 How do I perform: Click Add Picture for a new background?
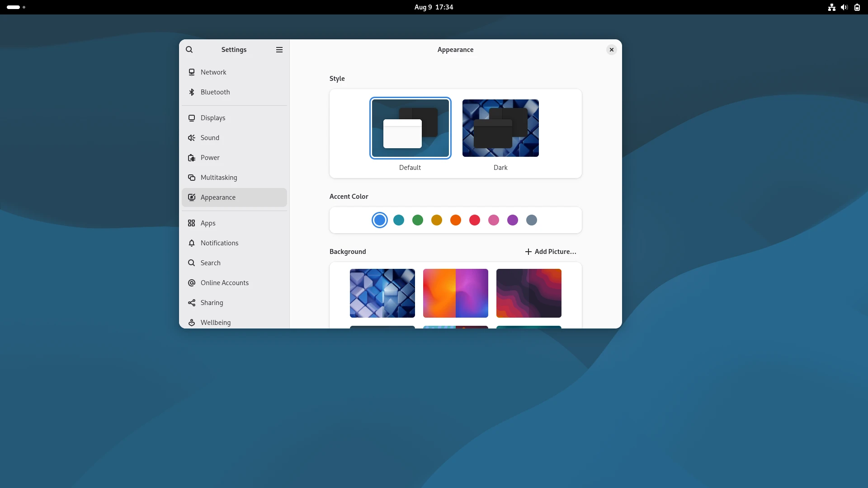pyautogui.click(x=551, y=252)
